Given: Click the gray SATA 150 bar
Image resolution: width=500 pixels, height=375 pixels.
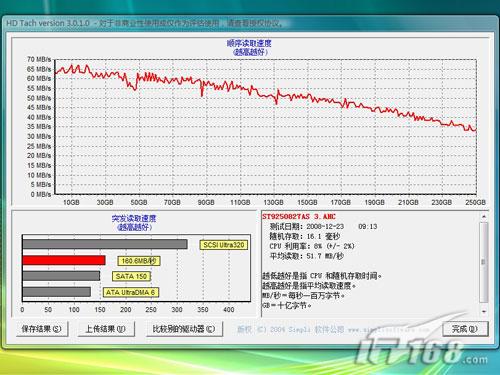Looking at the screenshot, I should [61, 276].
